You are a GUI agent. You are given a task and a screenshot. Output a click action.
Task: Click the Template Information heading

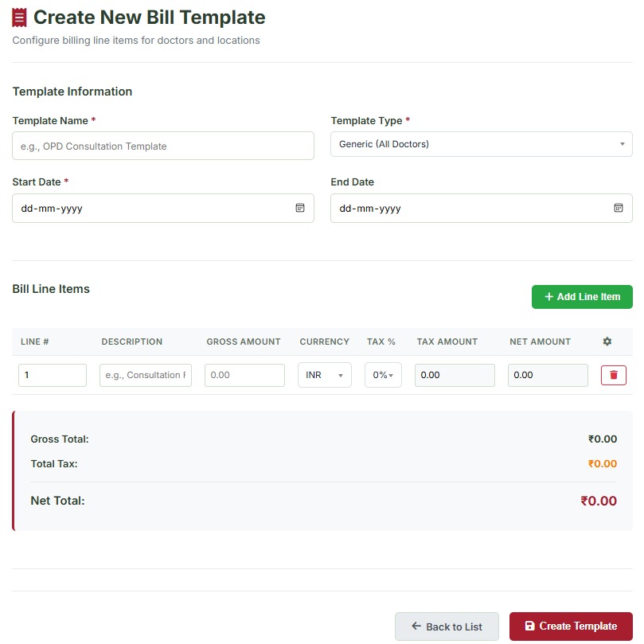point(72,92)
